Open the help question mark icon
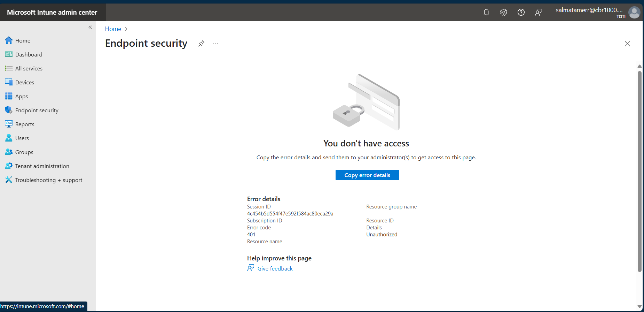Screen dimensions: 644x312 pyautogui.click(x=521, y=12)
